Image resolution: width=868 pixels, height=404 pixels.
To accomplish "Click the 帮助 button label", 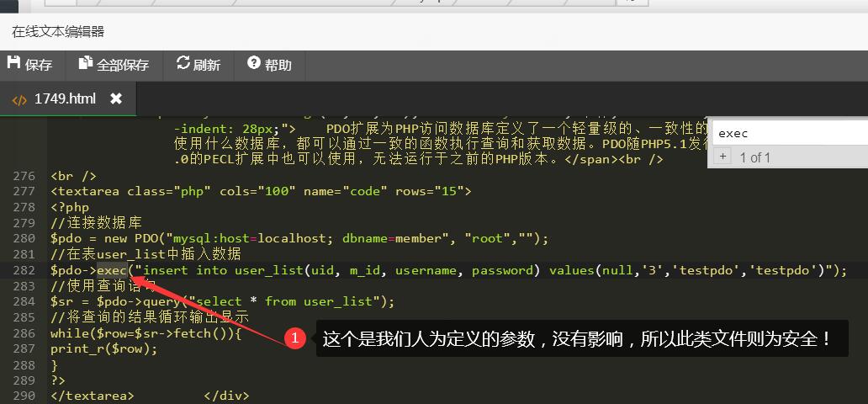I will (278, 66).
